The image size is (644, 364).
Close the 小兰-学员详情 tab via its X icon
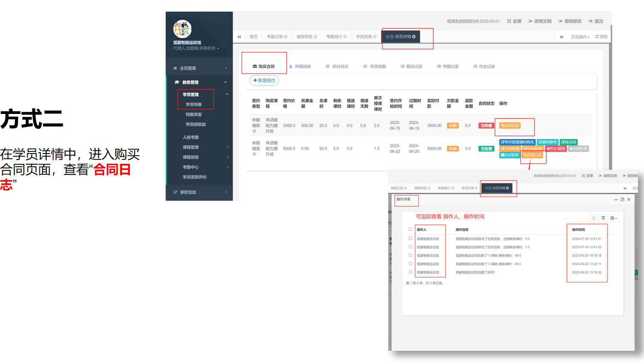click(414, 37)
